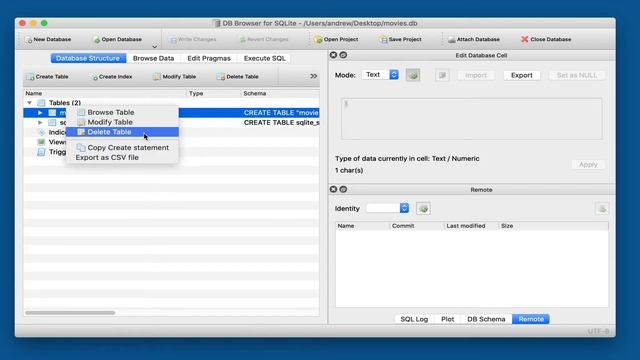Choose Delete Table from context menu
This screenshot has width=640, height=360.
point(122,132)
